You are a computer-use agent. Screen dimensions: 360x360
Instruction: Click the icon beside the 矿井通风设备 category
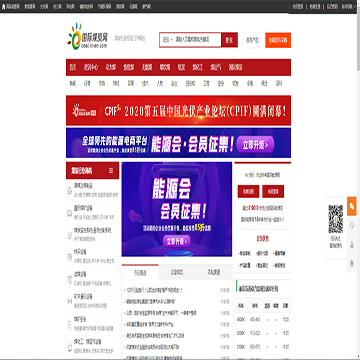point(70,300)
